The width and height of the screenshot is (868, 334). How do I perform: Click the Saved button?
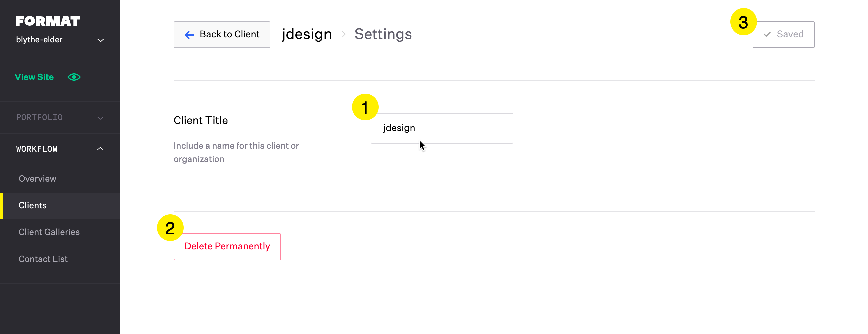point(784,35)
